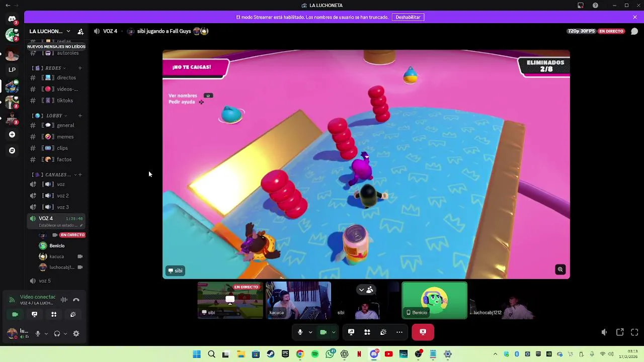Pop out the call window
Screen dimensions: 644x362
620,332
